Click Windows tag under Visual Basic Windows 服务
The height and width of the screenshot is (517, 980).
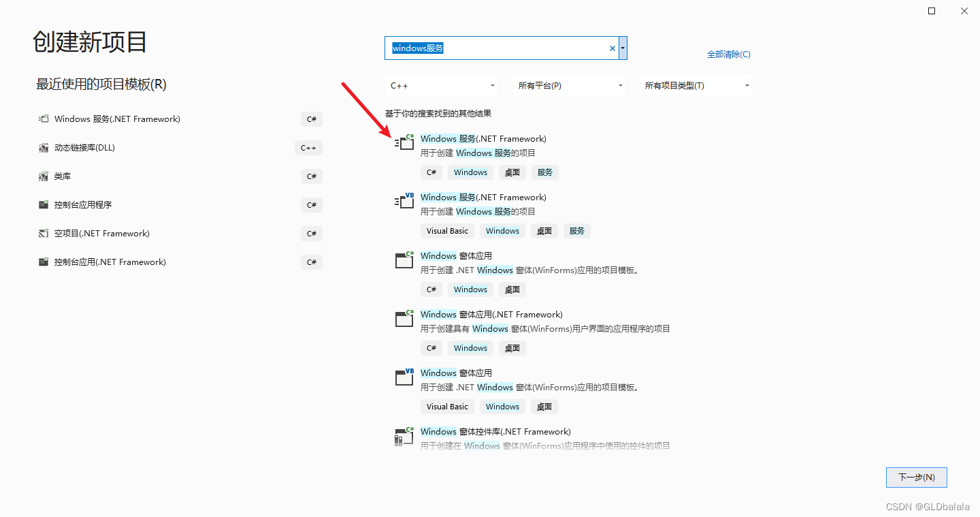click(x=503, y=231)
